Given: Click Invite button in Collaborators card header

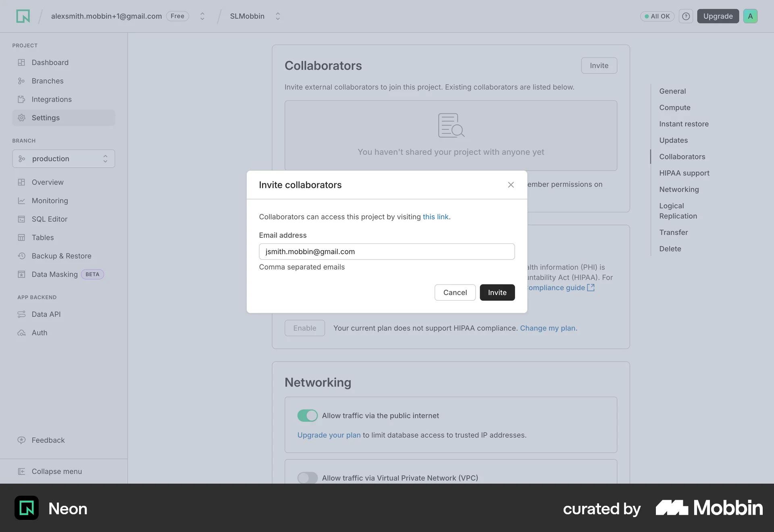Looking at the screenshot, I should coord(599,66).
